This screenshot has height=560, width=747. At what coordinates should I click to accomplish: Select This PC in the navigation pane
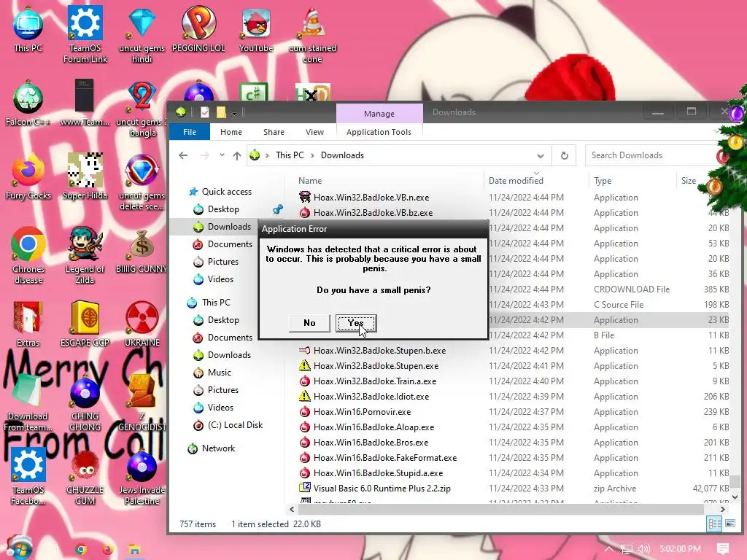coord(216,303)
